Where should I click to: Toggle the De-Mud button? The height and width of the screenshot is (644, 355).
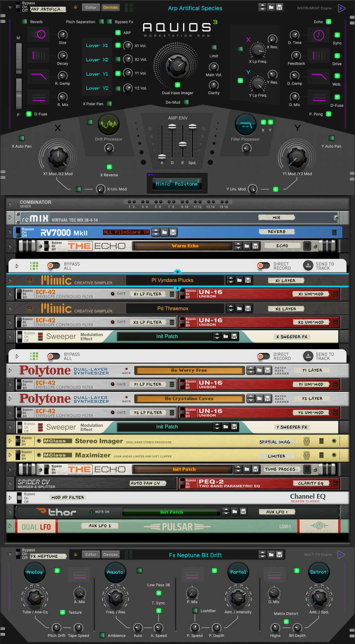(186, 102)
